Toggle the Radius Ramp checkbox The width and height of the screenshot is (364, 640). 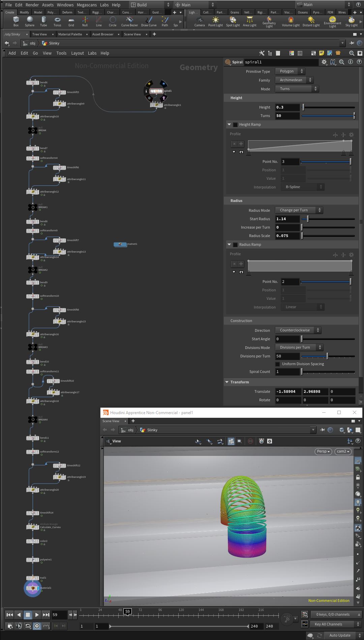235,244
